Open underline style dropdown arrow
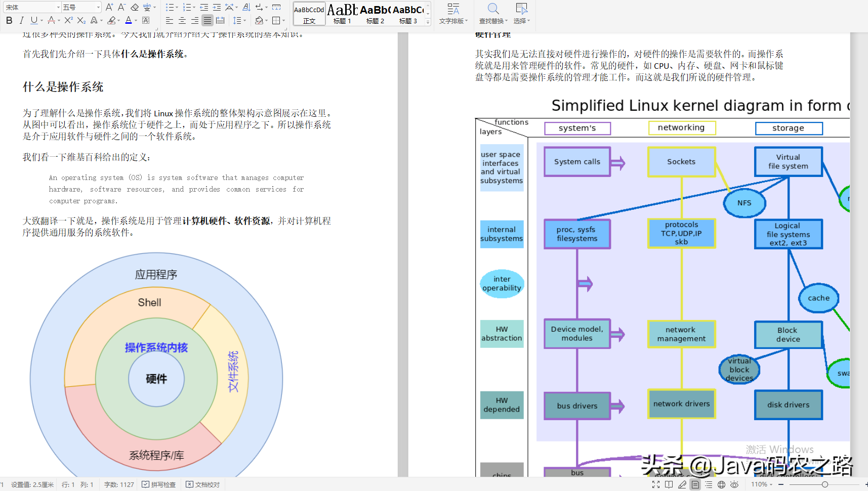The width and height of the screenshot is (868, 491). pos(42,21)
